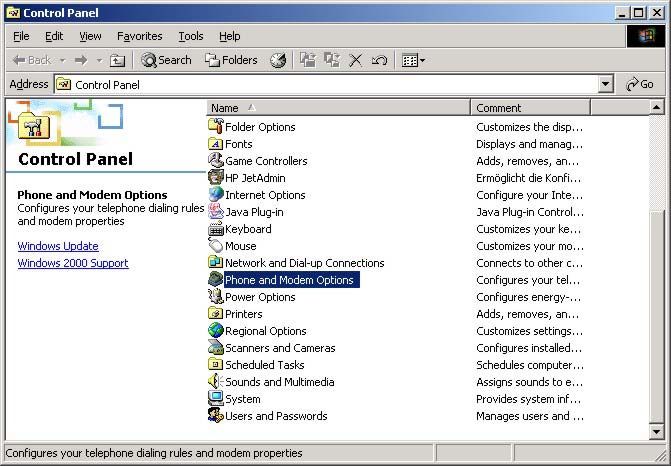Click the Folder Options icon

pyautogui.click(x=216, y=127)
